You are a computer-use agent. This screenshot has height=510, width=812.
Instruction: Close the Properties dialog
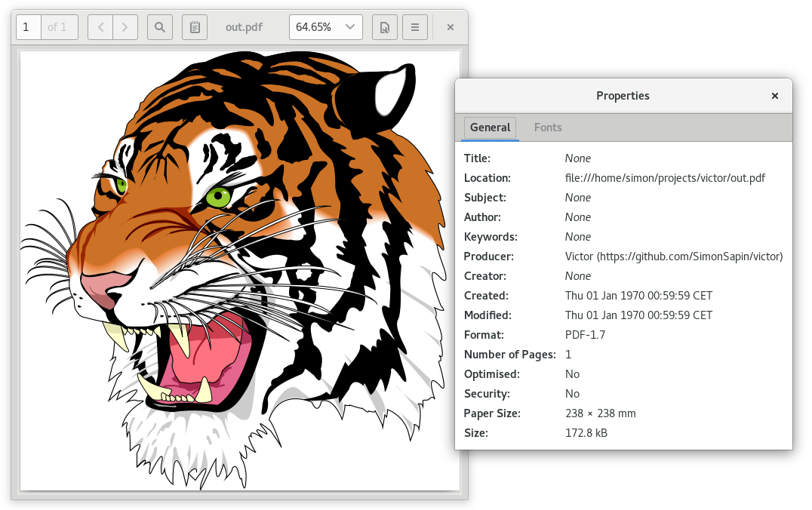click(774, 96)
